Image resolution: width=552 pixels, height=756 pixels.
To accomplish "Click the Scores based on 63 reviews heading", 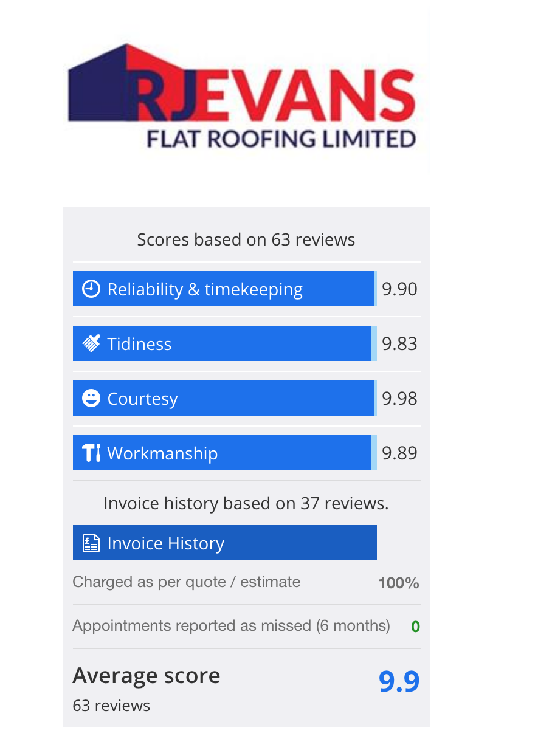I will click(246, 239).
